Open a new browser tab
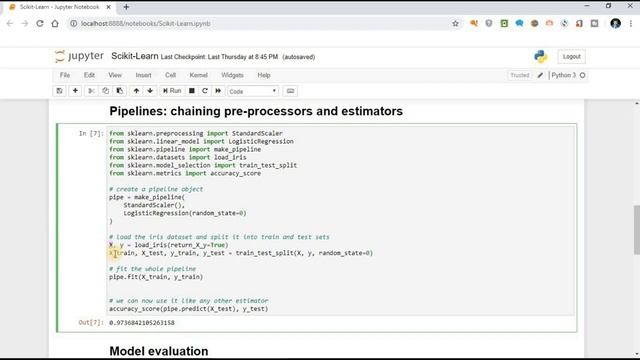The width and height of the screenshot is (640, 360). click(x=126, y=7)
